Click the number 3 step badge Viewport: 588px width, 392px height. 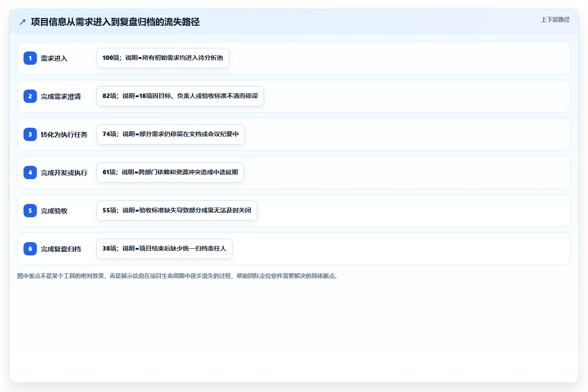coord(30,134)
